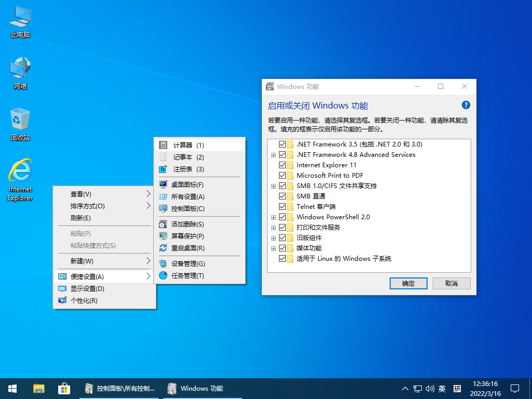Click the pie chart icon beside 任务管理(T)
The height and width of the screenshot is (399, 532).
point(163,275)
